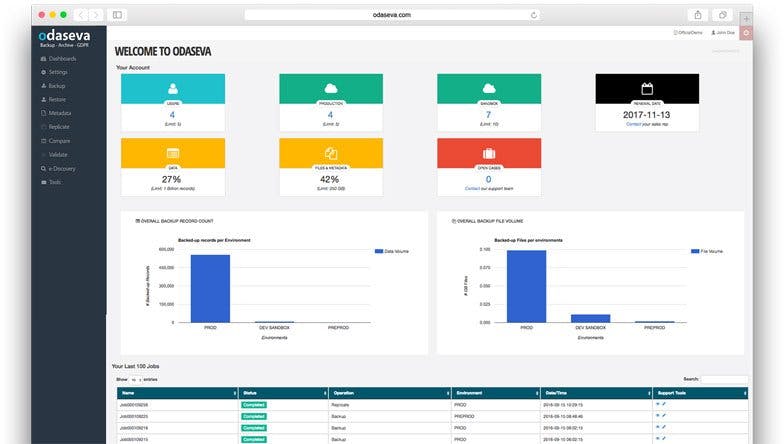This screenshot has width=784, height=444.
Task: Click the red gear button at top right
Action: 746,33
